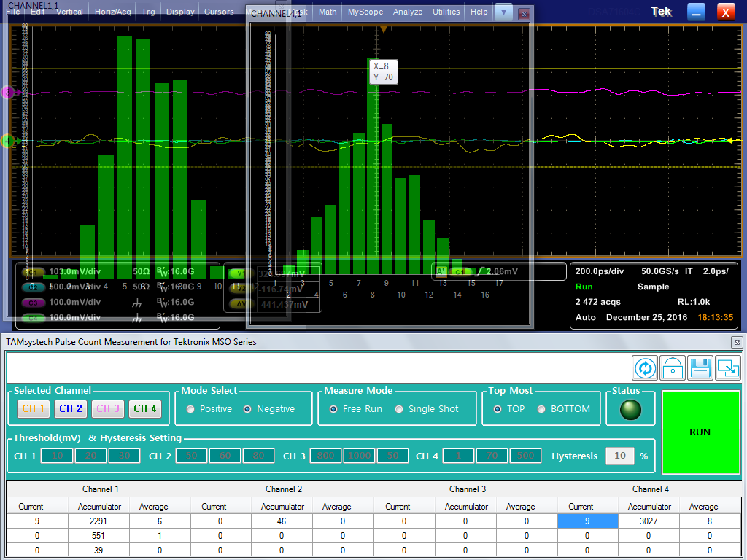
Task: Click the C4 channel badge in scope readout
Action: (33, 318)
